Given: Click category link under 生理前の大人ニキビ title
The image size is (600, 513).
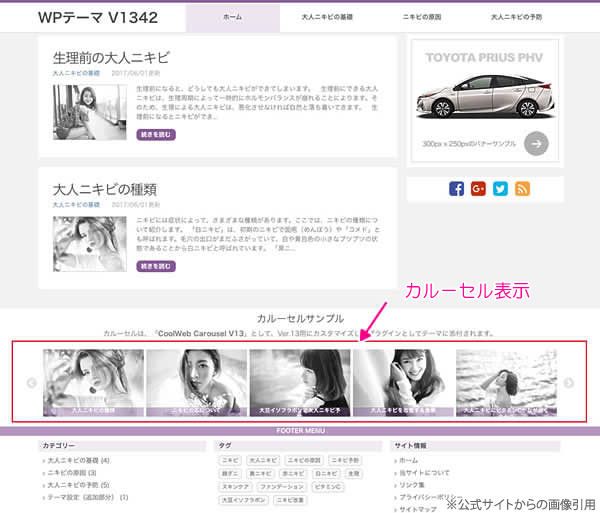Looking at the screenshot, I should [76, 73].
